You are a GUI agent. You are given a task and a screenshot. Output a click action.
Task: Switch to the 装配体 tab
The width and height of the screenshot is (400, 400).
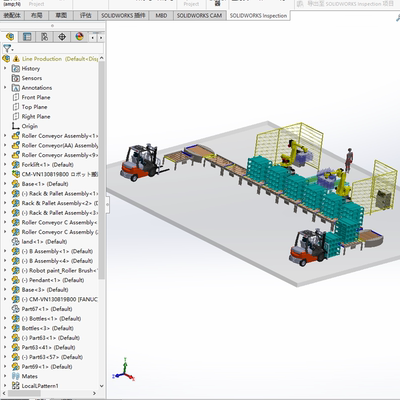pos(12,16)
